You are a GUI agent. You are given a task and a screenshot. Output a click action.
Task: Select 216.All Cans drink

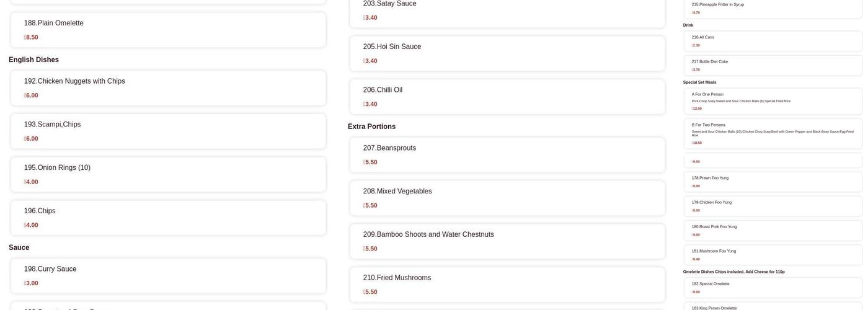(773, 41)
